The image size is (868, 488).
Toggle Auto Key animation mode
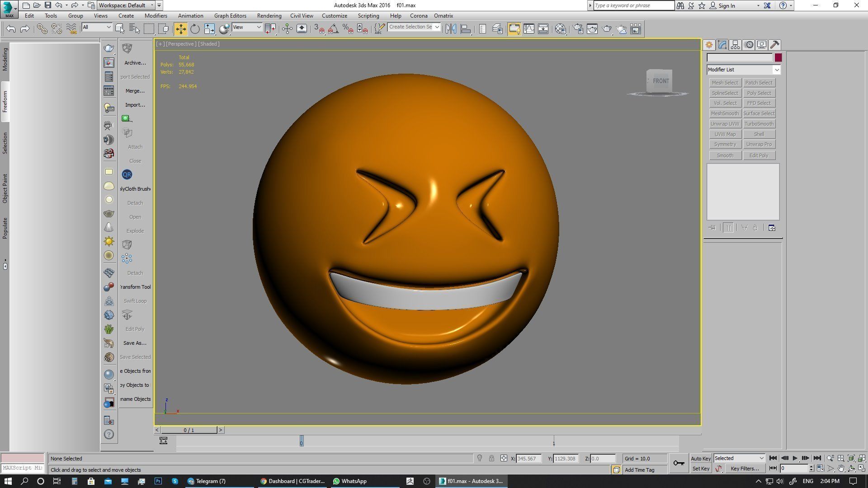click(701, 458)
